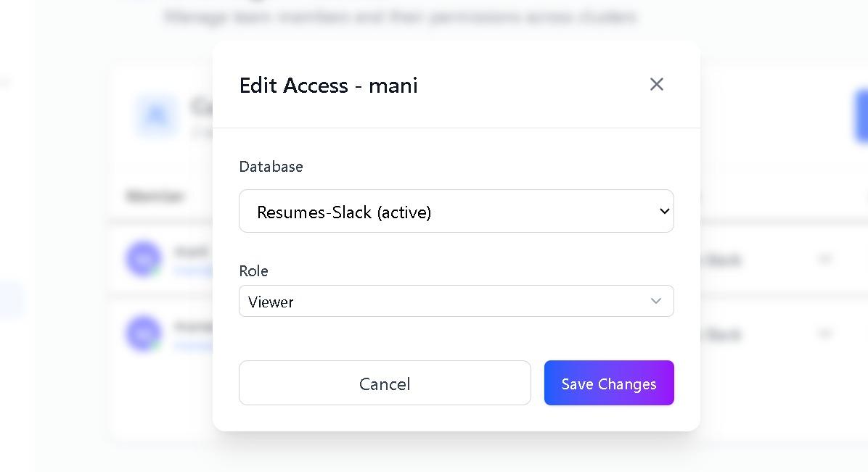This screenshot has width=868, height=472.
Task: Click the Role field chevron icon
Action: 656,301
